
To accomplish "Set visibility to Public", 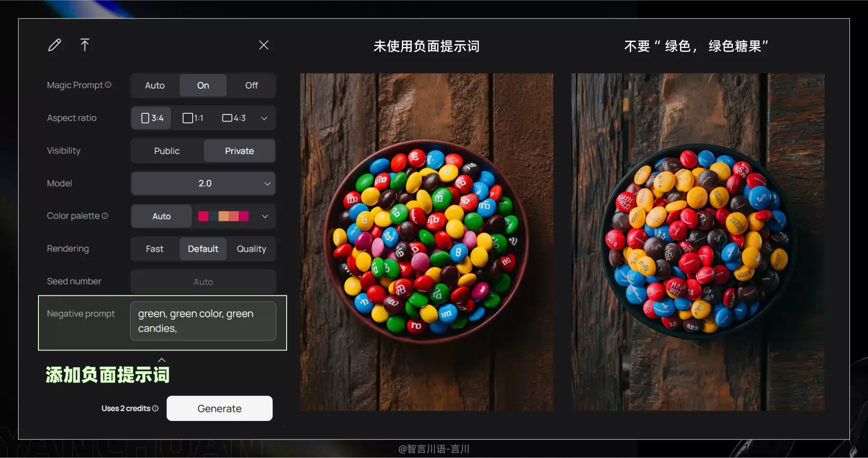I will [167, 151].
